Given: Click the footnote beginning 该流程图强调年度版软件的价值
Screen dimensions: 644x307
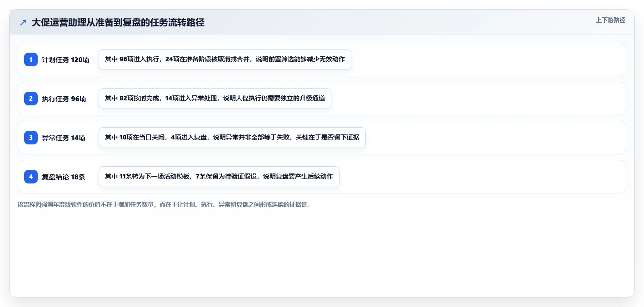Looking at the screenshot, I should click(x=164, y=204).
